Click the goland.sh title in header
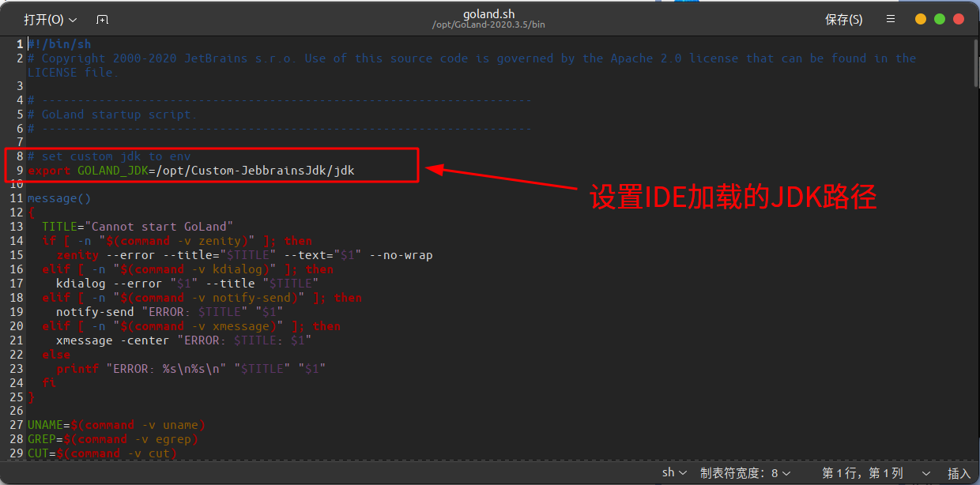 click(488, 13)
